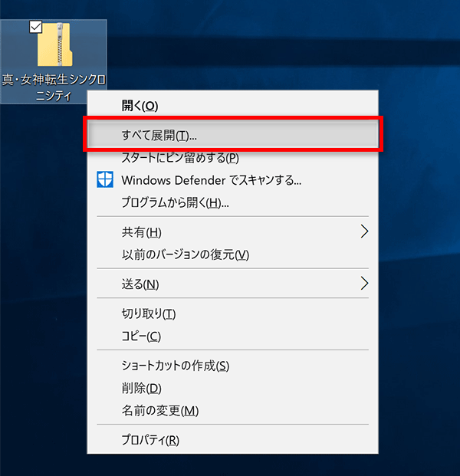The height and width of the screenshot is (476, 460).
Task: Open the 送る(N) submenu entry
Action: (232, 284)
